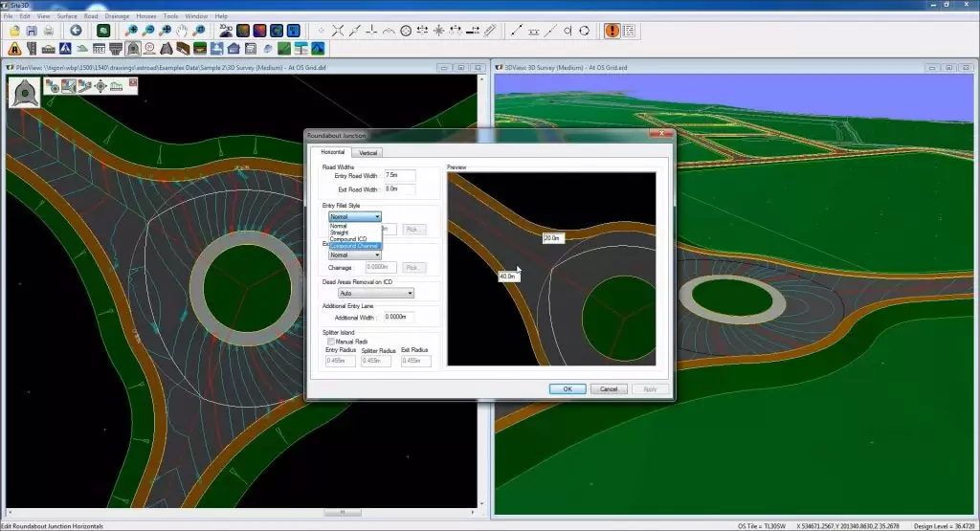This screenshot has width=980, height=531.
Task: Select the Zoom In magnifier tool
Action: (x=131, y=31)
